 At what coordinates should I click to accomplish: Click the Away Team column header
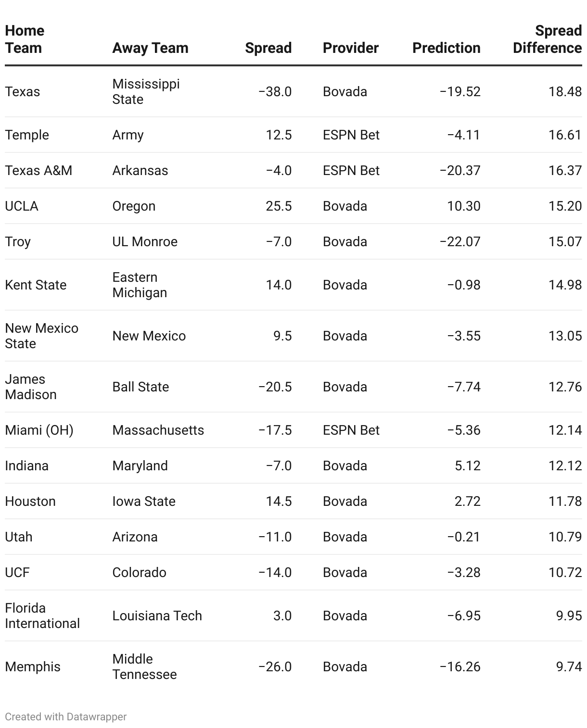tap(150, 48)
